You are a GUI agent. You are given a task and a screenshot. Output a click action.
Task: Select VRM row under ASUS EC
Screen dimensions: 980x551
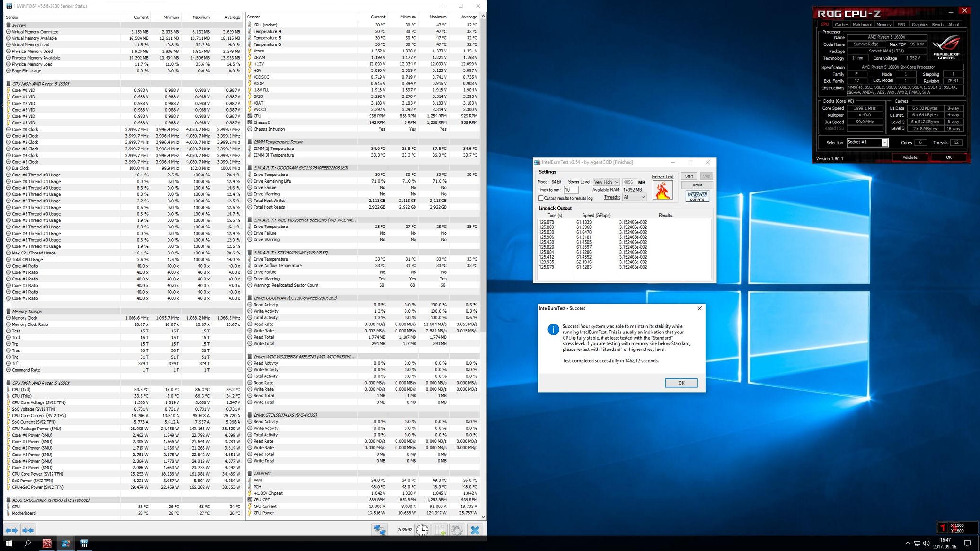[x=363, y=481]
